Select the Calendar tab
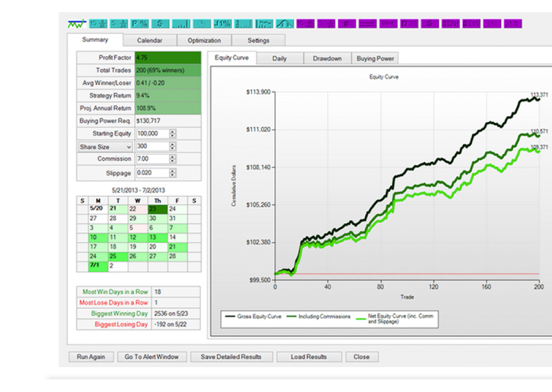Screen dimensions: 552x392 150,41
